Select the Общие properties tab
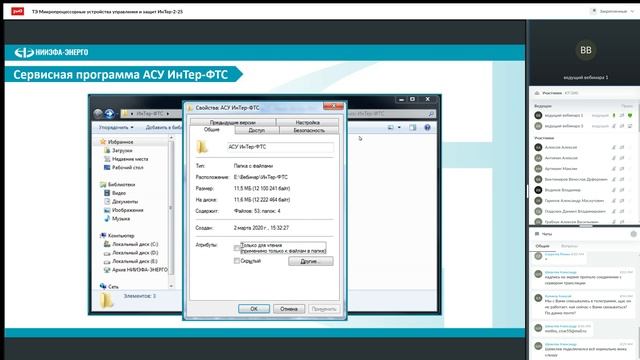The width and height of the screenshot is (640, 360). 212,130
